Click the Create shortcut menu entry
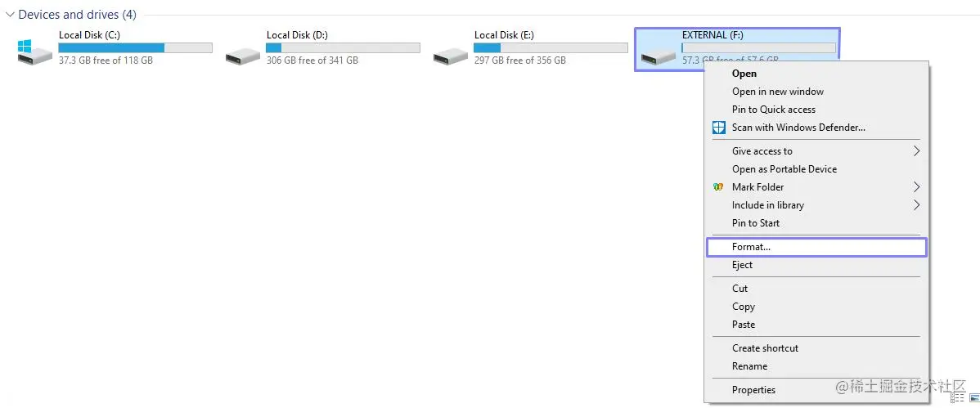The width and height of the screenshot is (980, 408). click(x=816, y=348)
